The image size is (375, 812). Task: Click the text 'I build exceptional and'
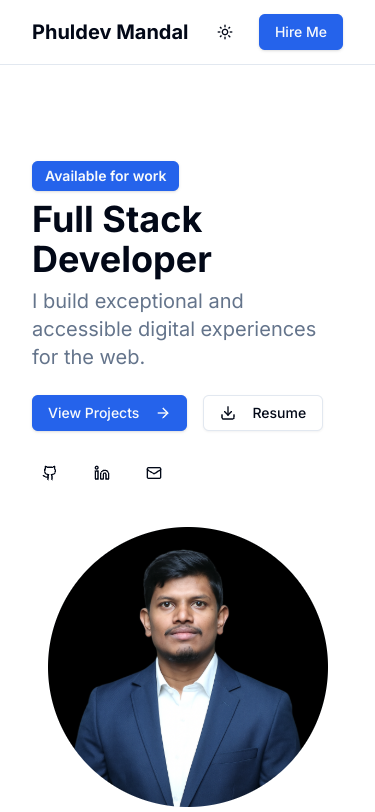[x=138, y=301]
